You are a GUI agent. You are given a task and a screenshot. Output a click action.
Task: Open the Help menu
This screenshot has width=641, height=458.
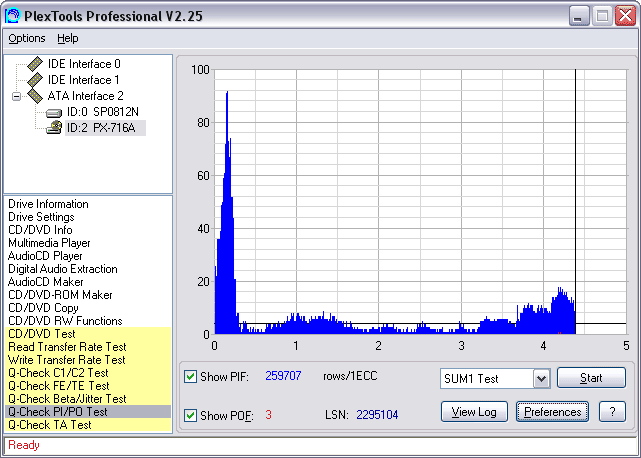coord(67,38)
